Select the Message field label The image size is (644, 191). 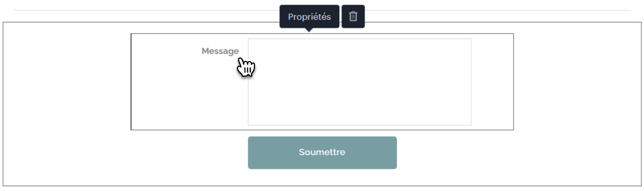(220, 51)
